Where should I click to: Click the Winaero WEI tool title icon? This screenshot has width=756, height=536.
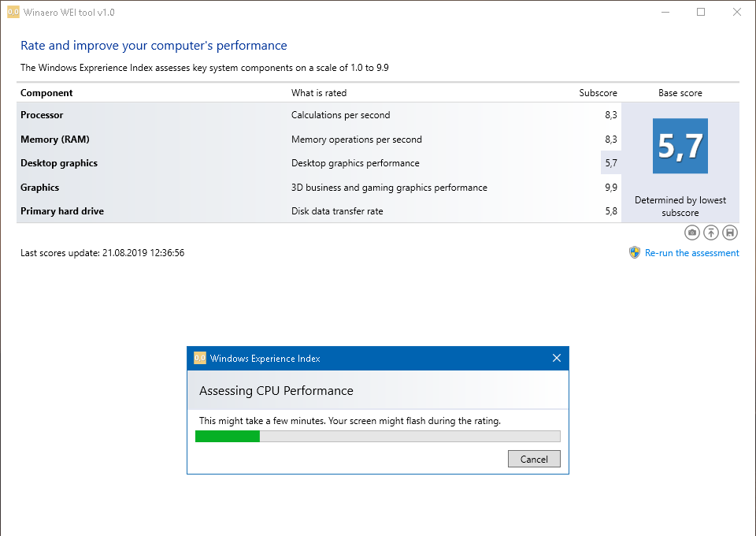(13, 12)
